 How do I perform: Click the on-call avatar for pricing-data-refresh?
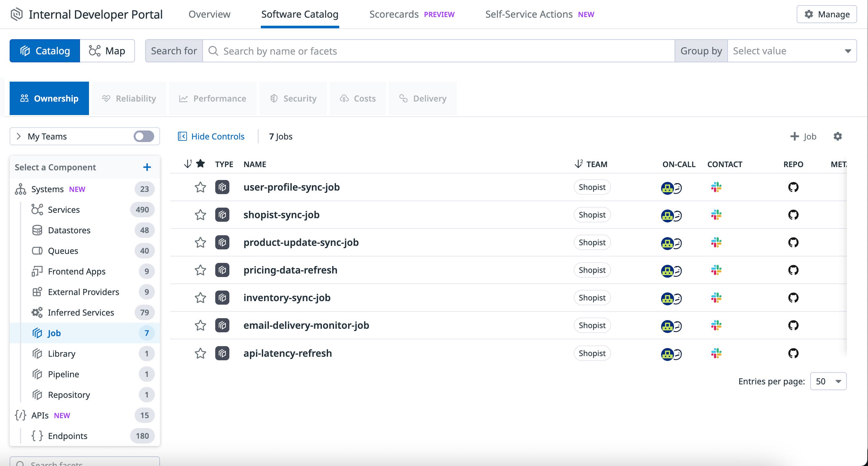(x=670, y=270)
